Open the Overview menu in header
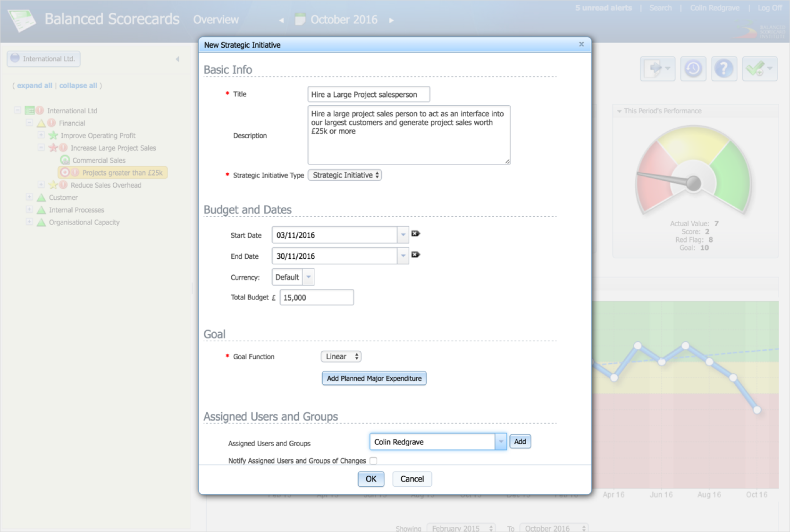The height and width of the screenshot is (532, 790). [216, 19]
